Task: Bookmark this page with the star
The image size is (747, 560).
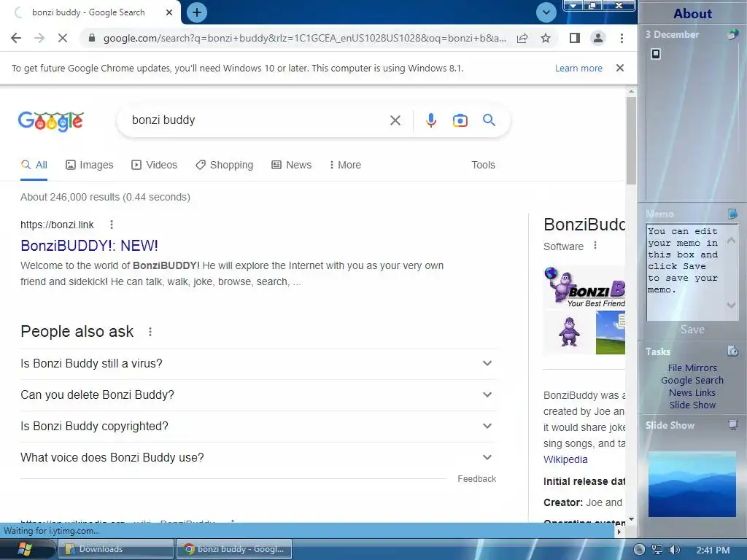Action: coord(546,38)
